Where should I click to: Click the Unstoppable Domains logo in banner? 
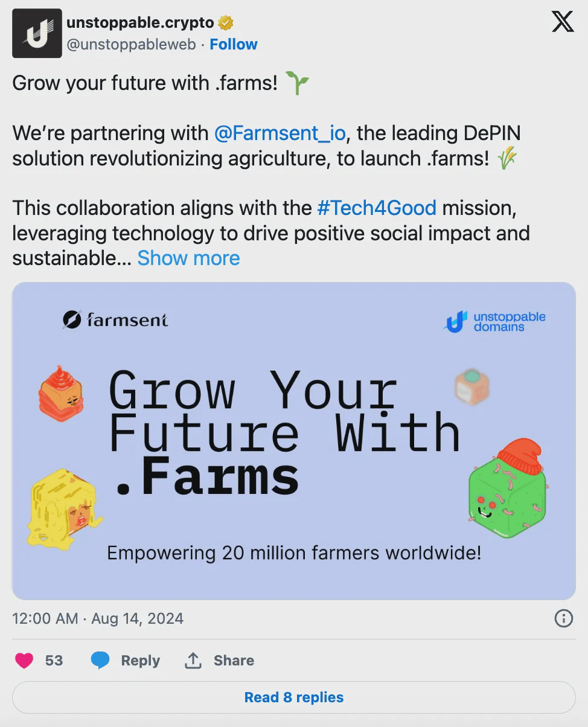495,321
